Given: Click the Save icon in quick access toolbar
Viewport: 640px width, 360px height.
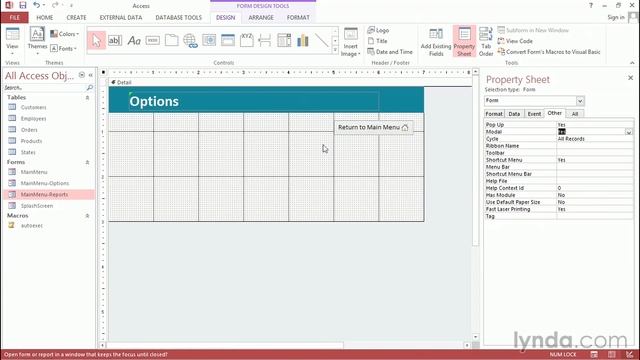Looking at the screenshot, I should (x=23, y=5).
